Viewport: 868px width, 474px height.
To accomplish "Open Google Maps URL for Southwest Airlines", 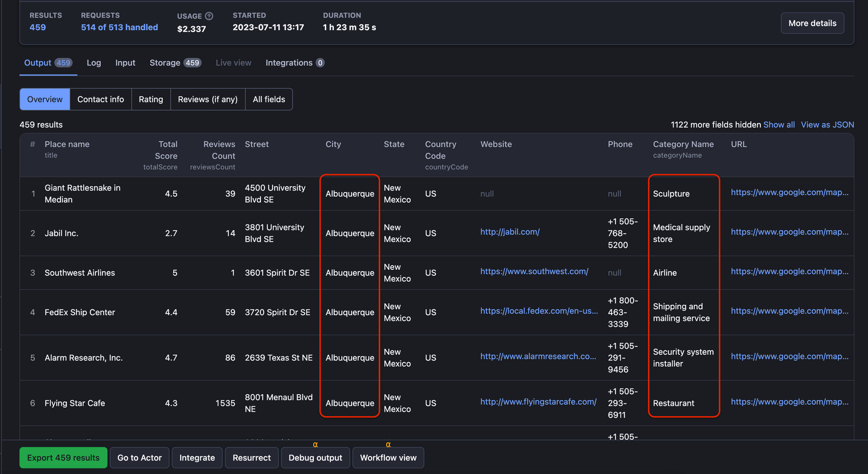I will click(789, 271).
